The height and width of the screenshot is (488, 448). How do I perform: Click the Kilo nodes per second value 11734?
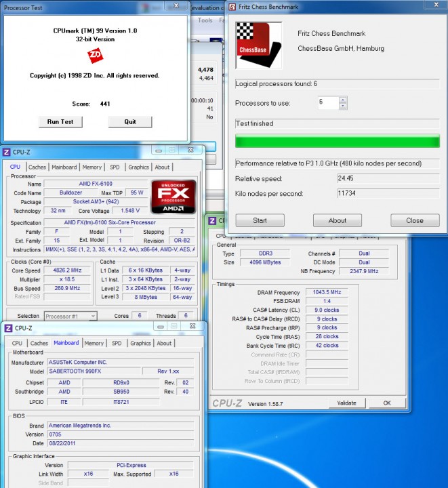[388, 193]
